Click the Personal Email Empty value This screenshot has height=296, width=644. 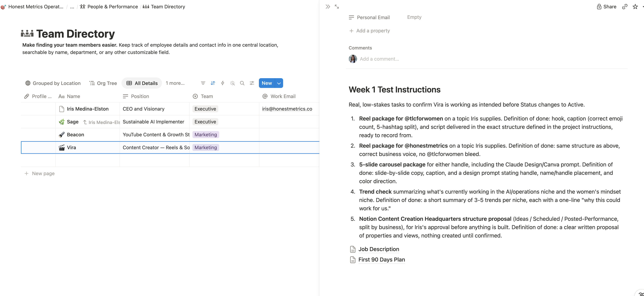pyautogui.click(x=414, y=17)
